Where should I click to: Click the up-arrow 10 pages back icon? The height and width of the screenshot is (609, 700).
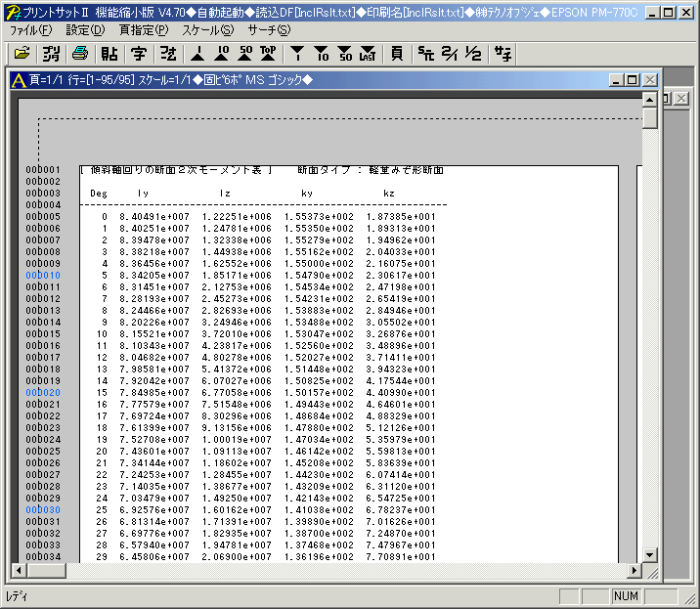(221, 52)
